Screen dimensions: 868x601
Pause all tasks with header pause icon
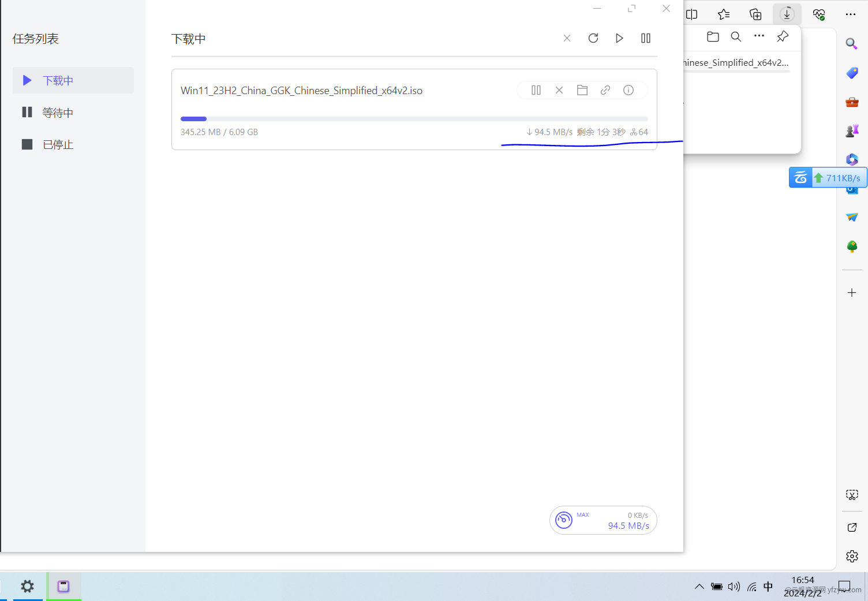click(x=646, y=38)
